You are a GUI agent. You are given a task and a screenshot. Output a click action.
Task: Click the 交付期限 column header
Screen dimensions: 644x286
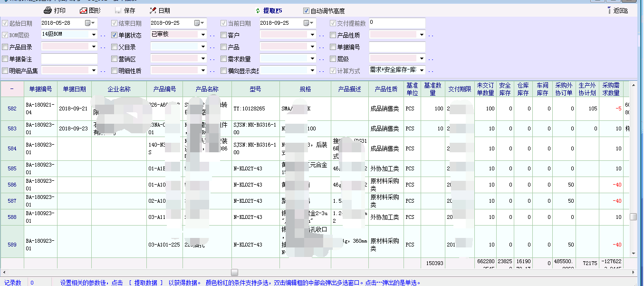(x=460, y=89)
